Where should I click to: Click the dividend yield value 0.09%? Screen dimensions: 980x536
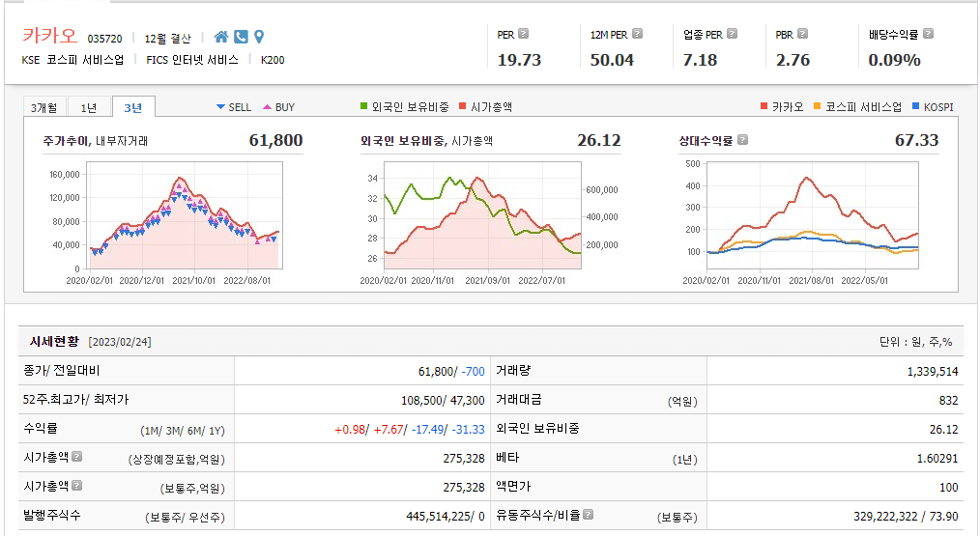click(x=894, y=60)
